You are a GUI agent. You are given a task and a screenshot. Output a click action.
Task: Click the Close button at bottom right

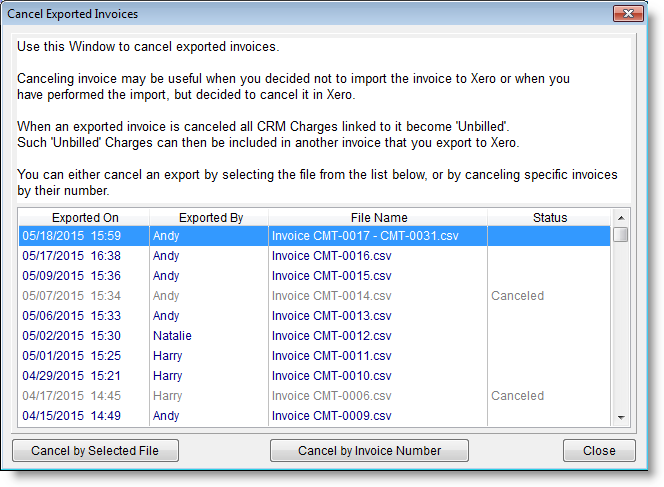(599, 451)
